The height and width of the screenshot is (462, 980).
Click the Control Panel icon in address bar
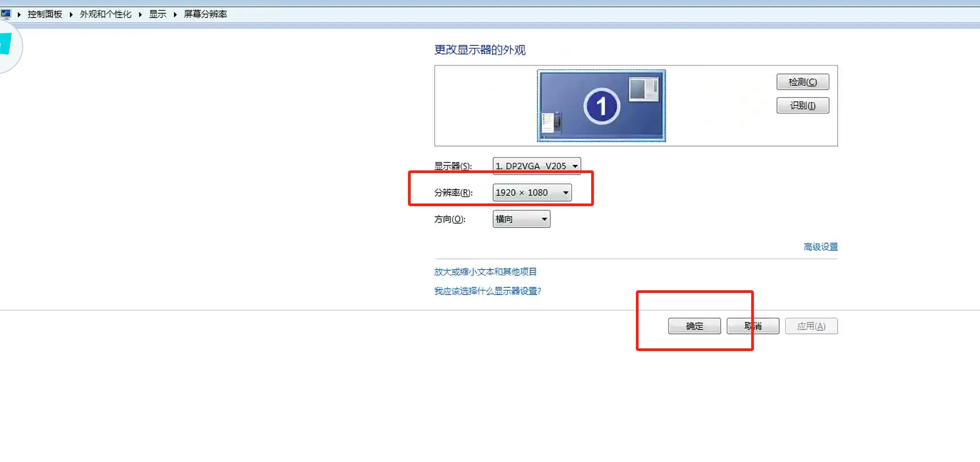tap(5, 14)
